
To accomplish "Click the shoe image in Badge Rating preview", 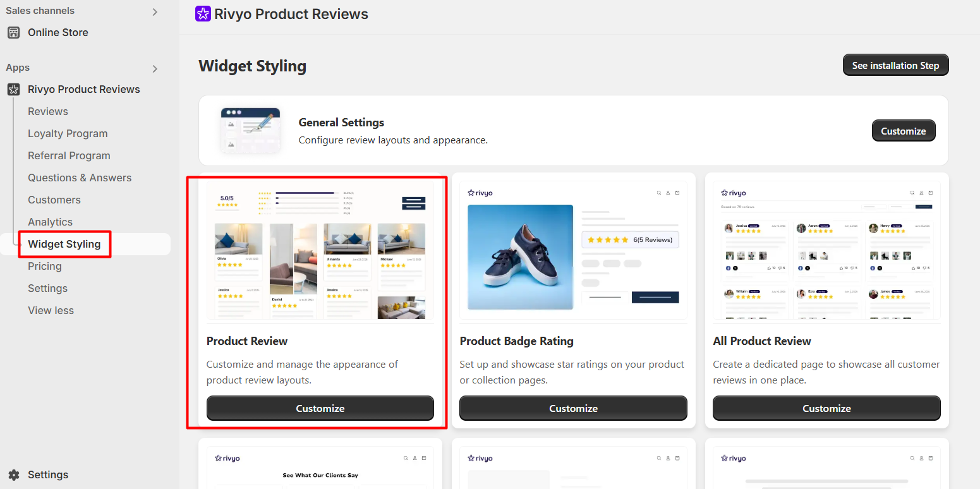I will (520, 257).
